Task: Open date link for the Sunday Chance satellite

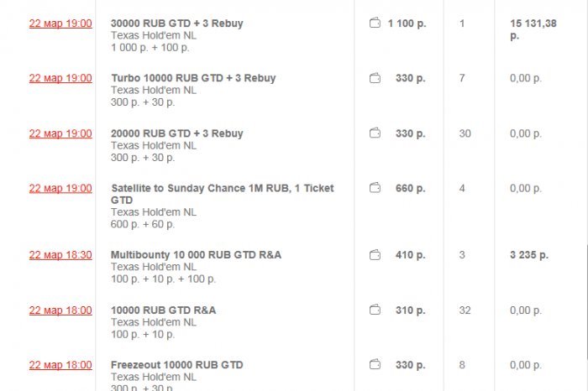Action: click(x=60, y=188)
